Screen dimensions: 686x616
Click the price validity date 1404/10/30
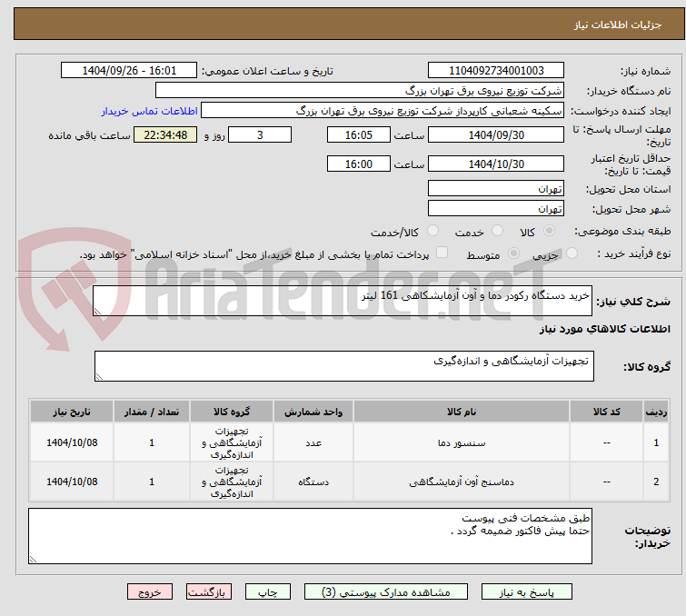coord(496,164)
